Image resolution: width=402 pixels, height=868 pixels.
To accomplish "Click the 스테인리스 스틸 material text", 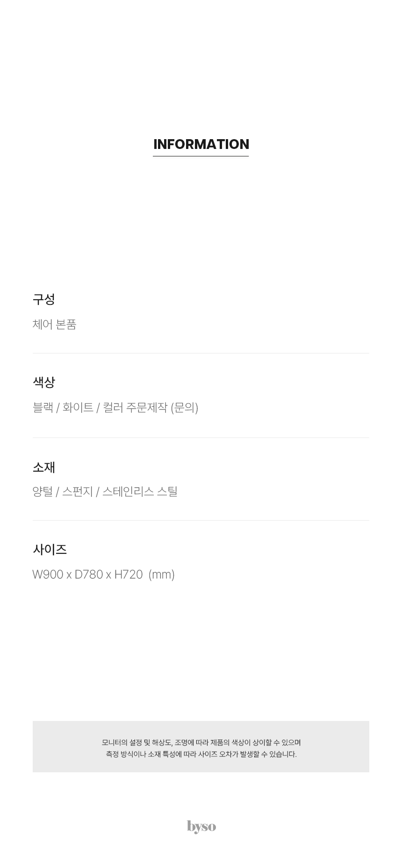I will tap(140, 492).
